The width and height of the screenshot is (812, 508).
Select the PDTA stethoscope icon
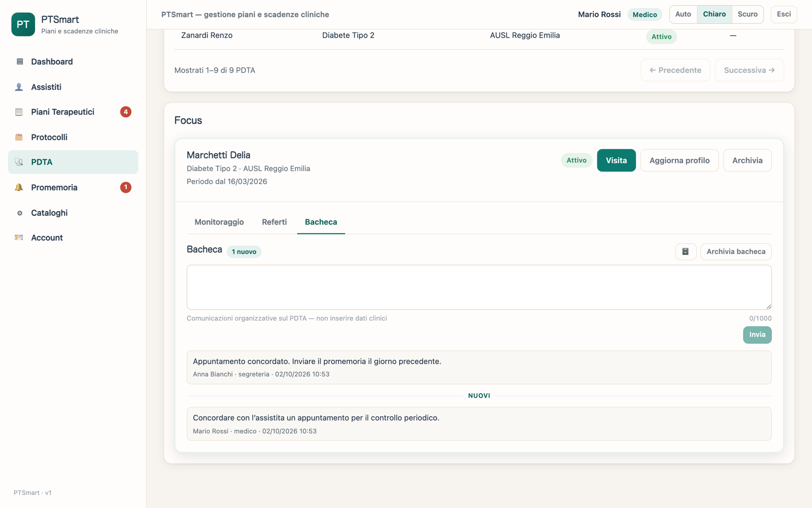tap(19, 162)
